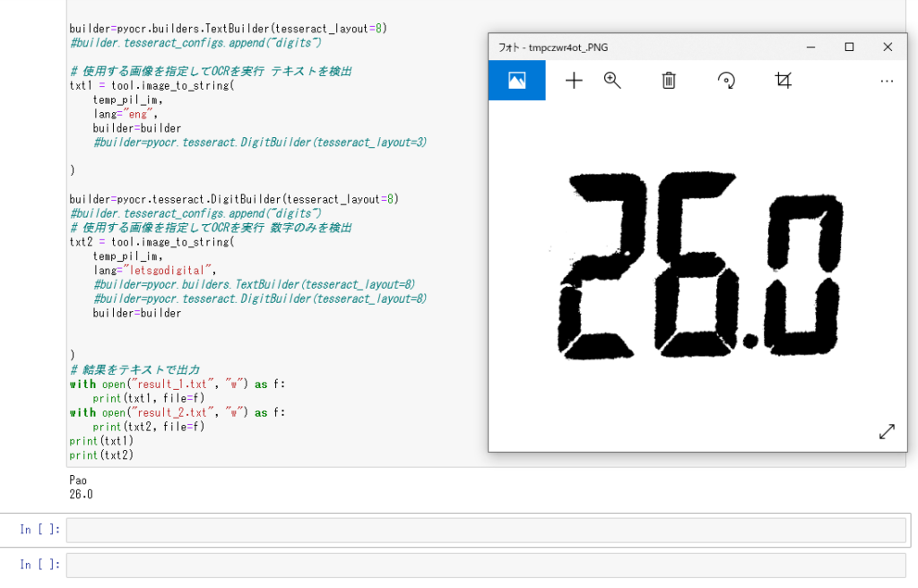Click the print(txt2, file=f) line
918x588 pixels.
tap(149, 427)
